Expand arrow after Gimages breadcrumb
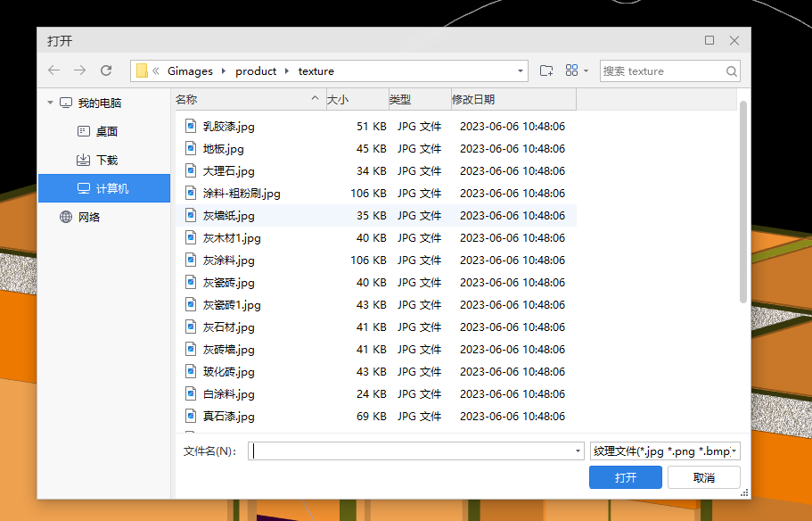This screenshot has height=521, width=812. coord(224,71)
